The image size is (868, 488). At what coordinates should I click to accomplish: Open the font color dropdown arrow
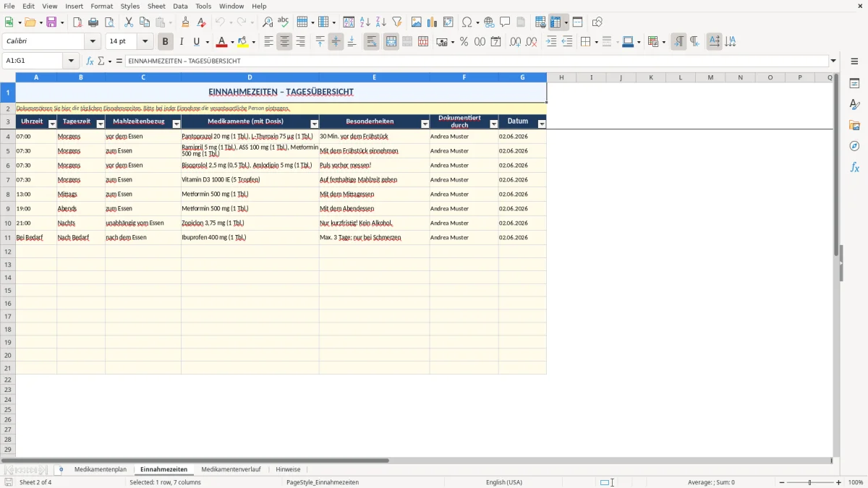(232, 42)
